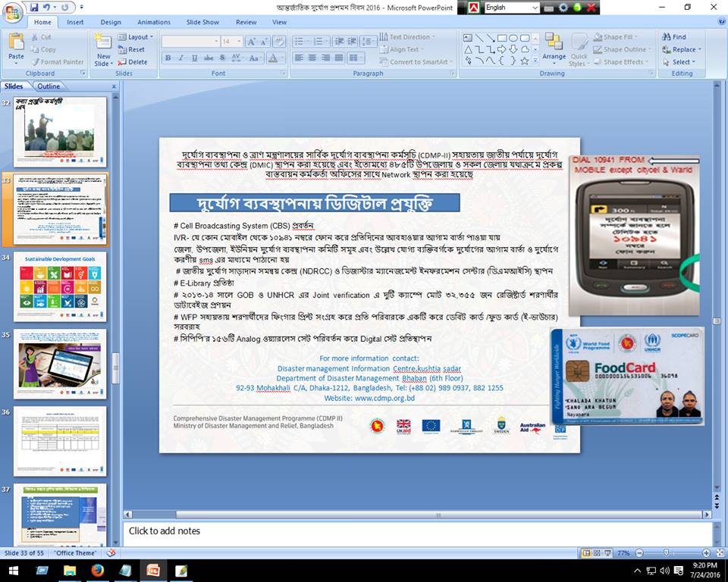Expand the English language dropdown
Screen dimensions: 728x582
[535, 8]
